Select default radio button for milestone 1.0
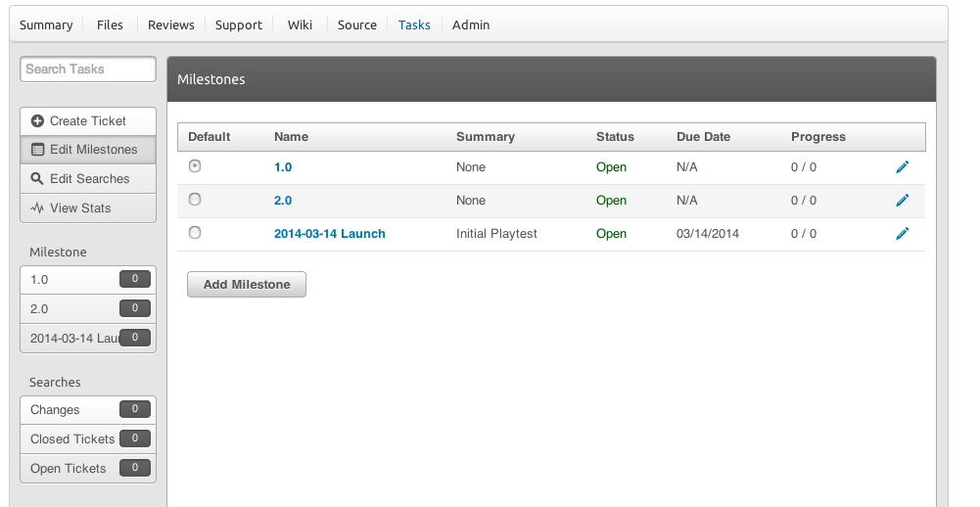 [195, 166]
